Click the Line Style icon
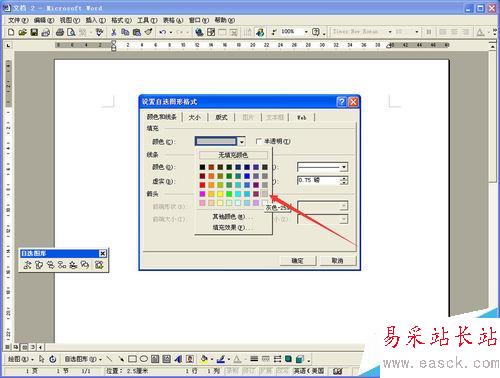The height and width of the screenshot is (378, 500). click(x=254, y=359)
